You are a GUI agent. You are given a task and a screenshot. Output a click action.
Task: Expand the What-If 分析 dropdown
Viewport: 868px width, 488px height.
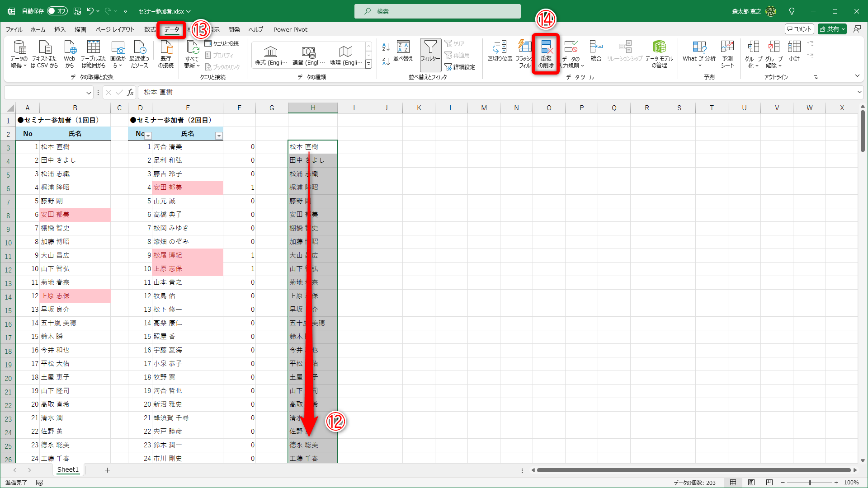click(699, 59)
